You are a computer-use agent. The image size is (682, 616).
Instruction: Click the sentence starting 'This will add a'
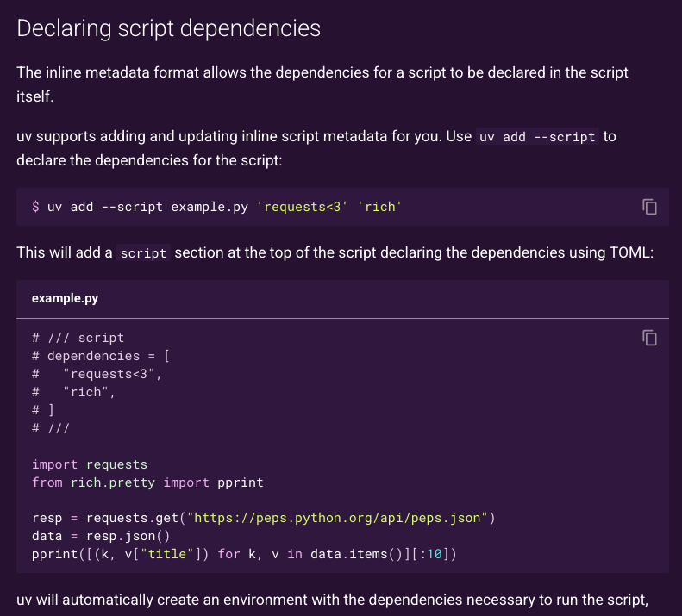click(x=335, y=253)
